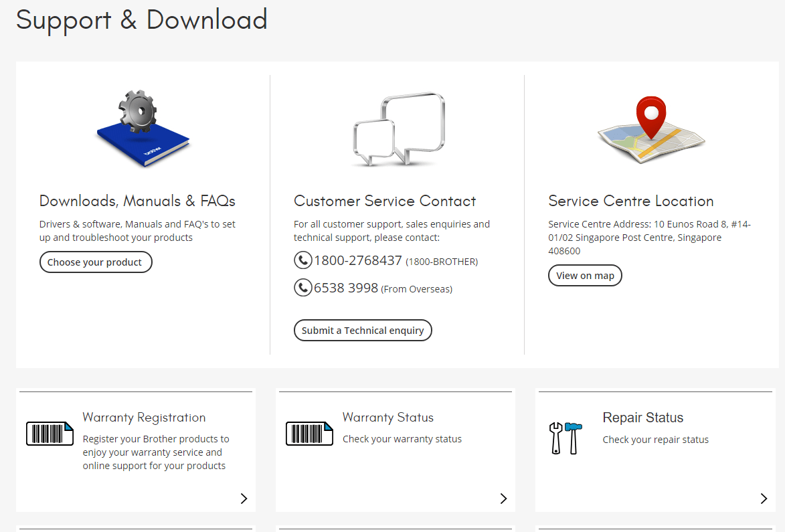Click the Service Centre Address text
Screen dimensions: 785x532
[649, 237]
